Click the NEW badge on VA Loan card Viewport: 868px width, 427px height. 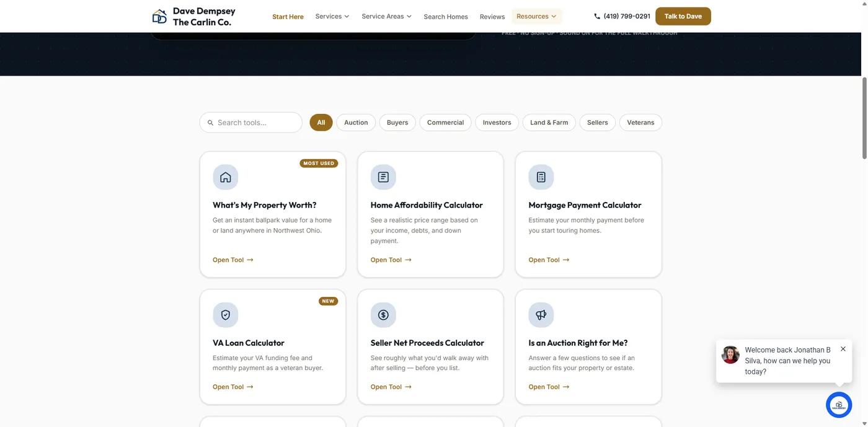[x=328, y=301]
